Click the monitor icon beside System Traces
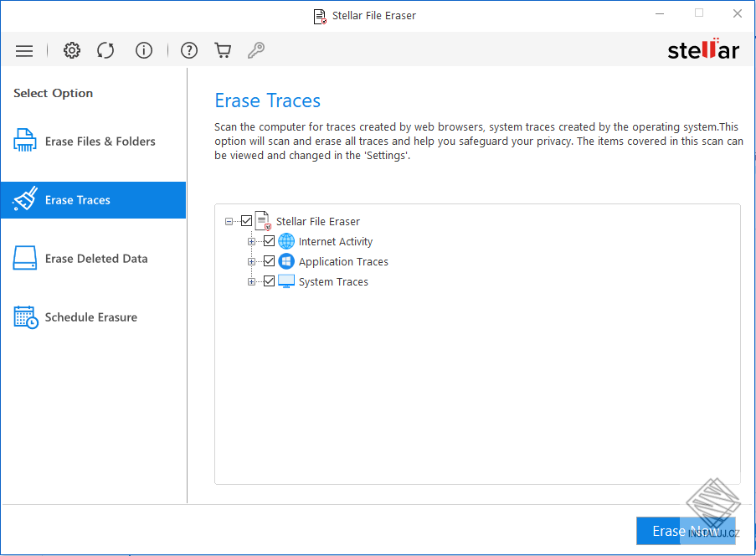This screenshot has width=756, height=556. click(286, 281)
